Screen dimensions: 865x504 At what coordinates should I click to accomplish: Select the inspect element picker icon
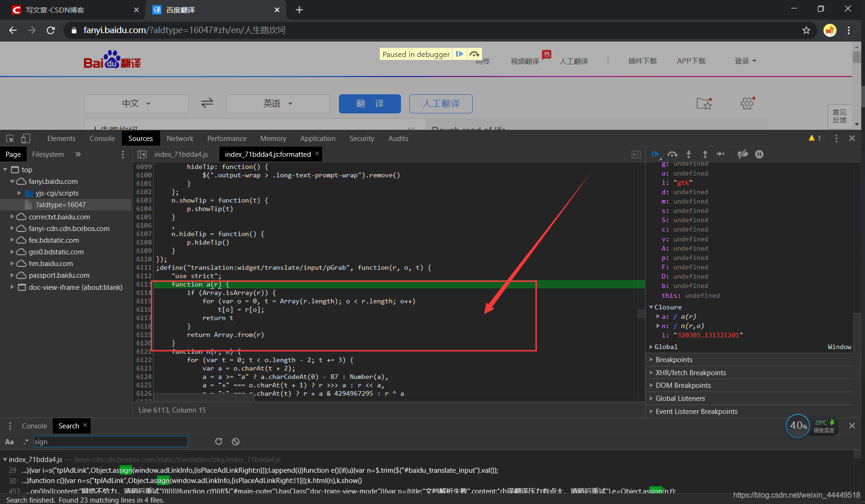click(10, 139)
